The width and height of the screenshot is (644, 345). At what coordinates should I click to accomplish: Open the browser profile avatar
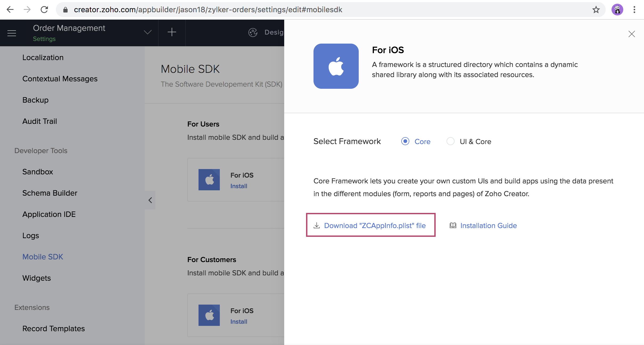617,10
